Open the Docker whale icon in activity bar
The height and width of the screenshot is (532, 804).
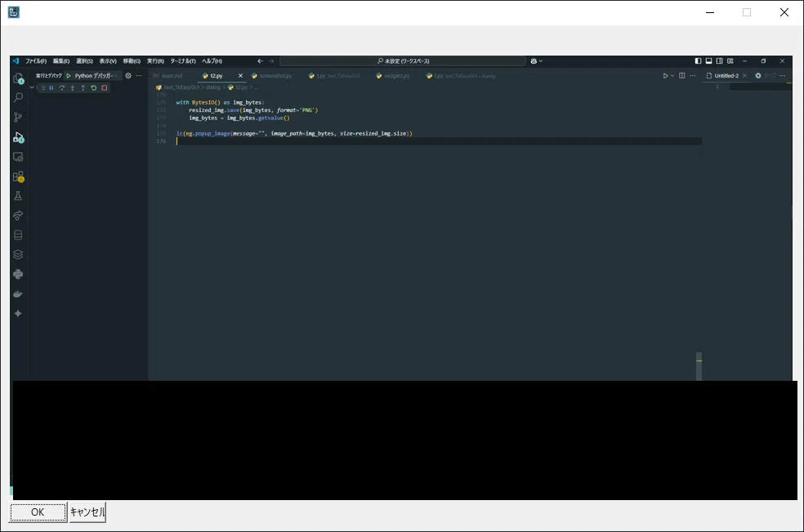(x=18, y=294)
